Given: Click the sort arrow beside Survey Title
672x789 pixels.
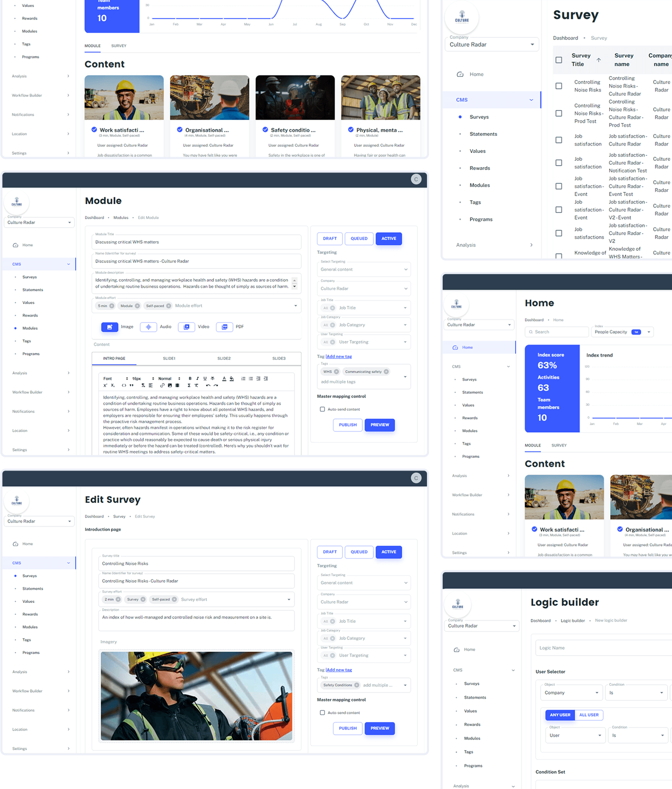Looking at the screenshot, I should click(x=598, y=60).
